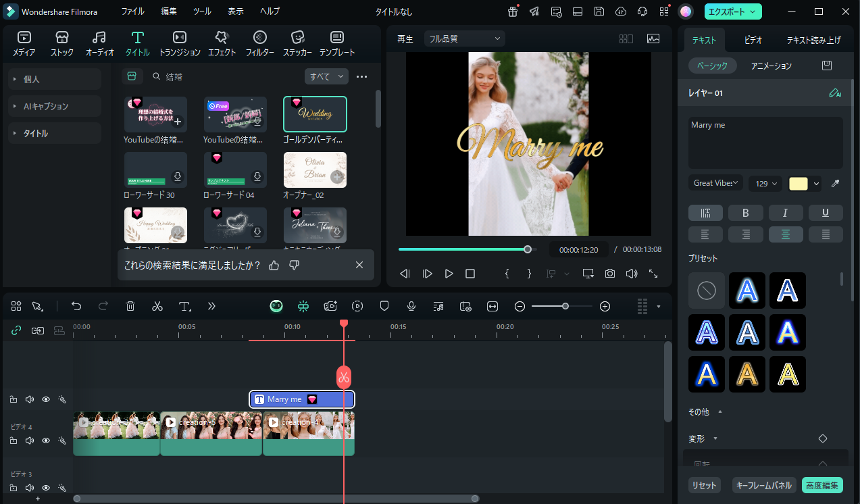The width and height of the screenshot is (860, 504).
Task: Click the scissors split icon in toolbar
Action: click(157, 306)
